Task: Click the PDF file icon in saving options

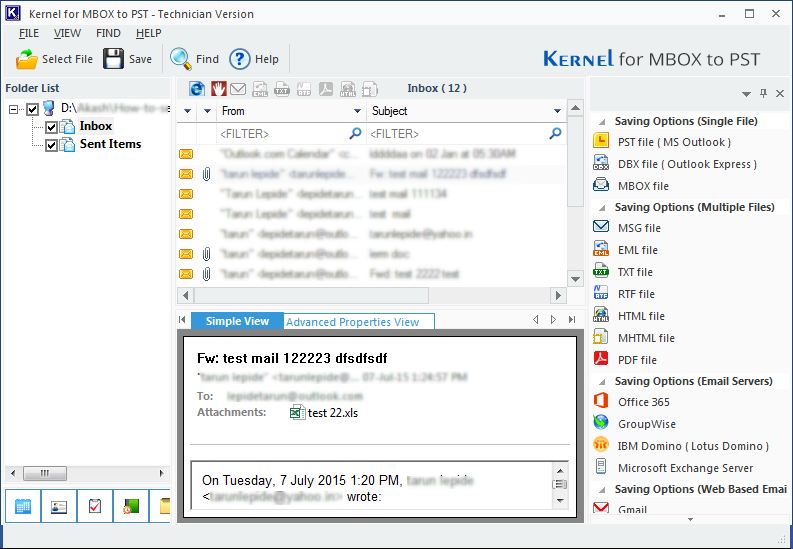Action: tap(601, 359)
